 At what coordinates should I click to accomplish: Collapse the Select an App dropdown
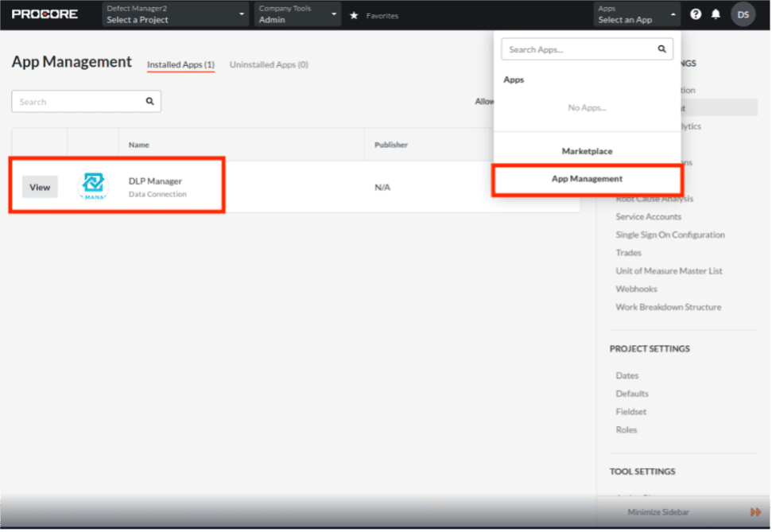coord(637,14)
